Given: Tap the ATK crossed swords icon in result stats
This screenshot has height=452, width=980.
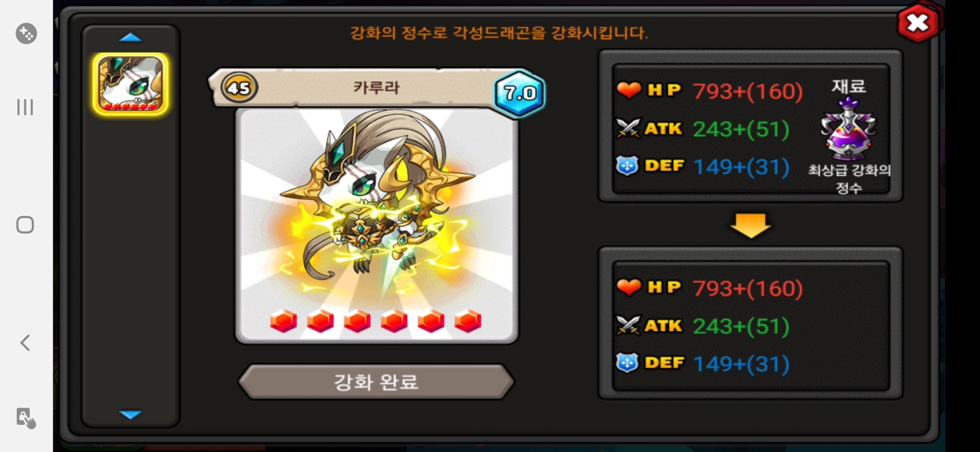Looking at the screenshot, I should pos(628,326).
